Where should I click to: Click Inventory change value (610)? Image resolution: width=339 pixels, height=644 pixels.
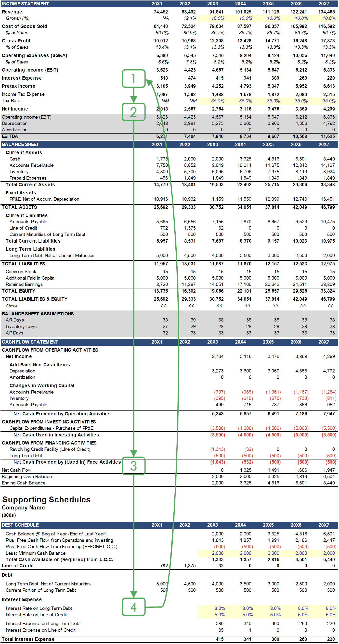[247, 398]
